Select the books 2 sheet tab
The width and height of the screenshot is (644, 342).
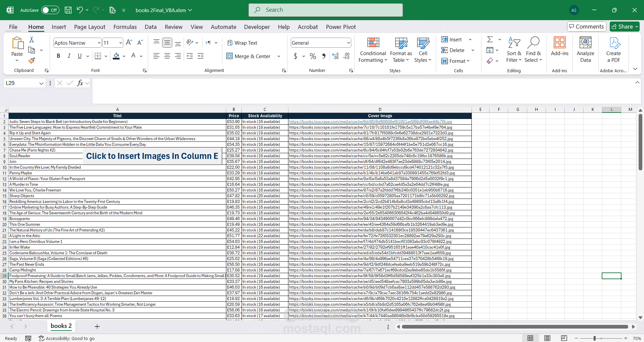(x=61, y=326)
